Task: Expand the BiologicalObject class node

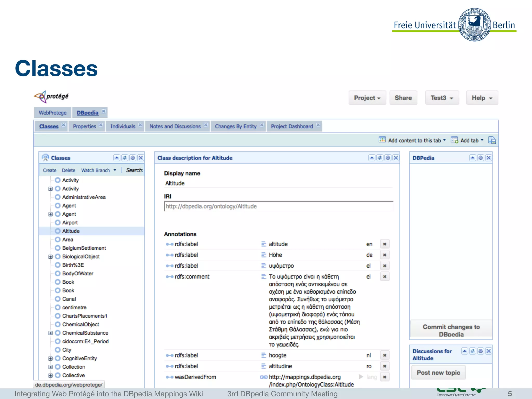Action: (50, 257)
